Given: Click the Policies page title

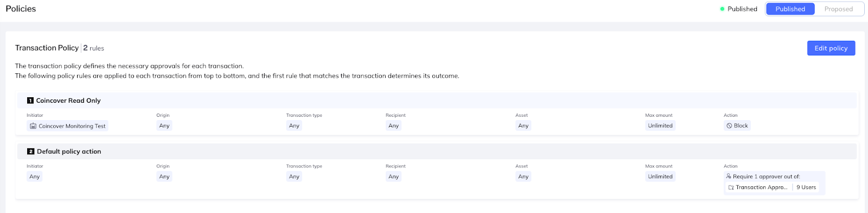Looking at the screenshot, I should click(21, 9).
